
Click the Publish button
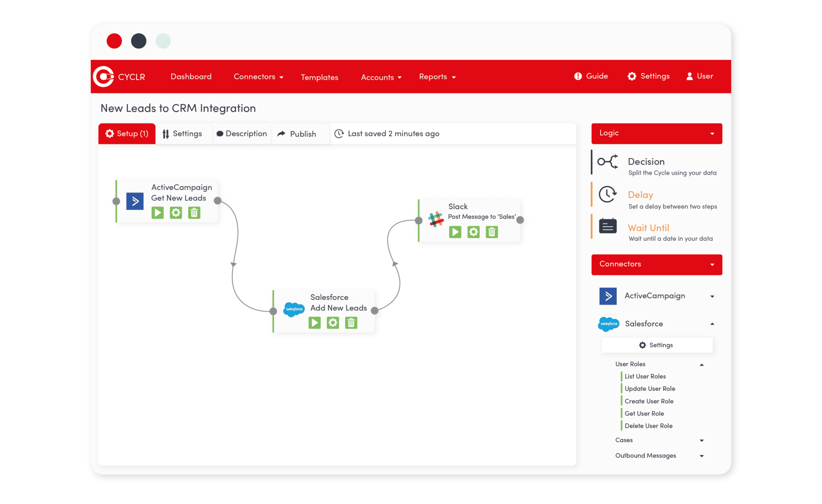point(297,134)
